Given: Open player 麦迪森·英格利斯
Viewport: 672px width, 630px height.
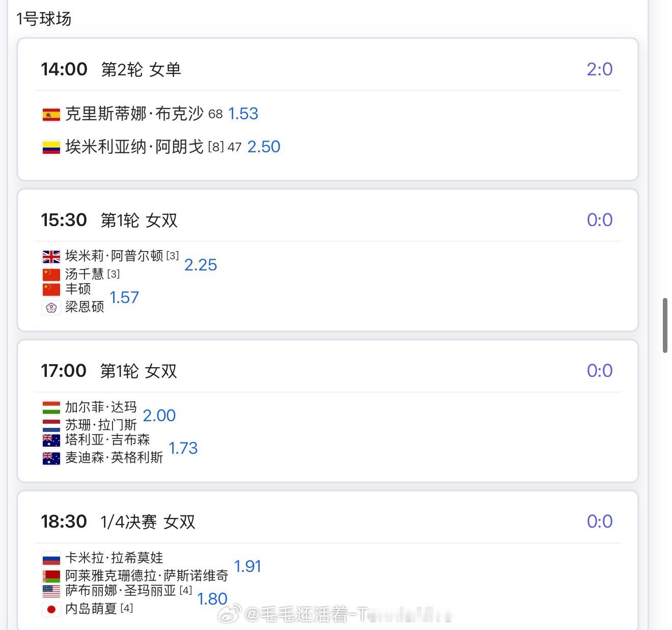Looking at the screenshot, I should point(114,458).
